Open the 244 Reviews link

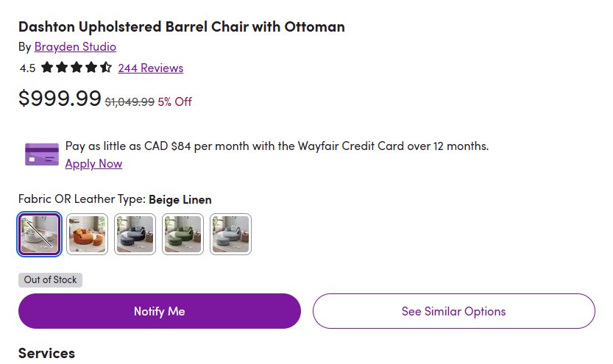click(150, 68)
